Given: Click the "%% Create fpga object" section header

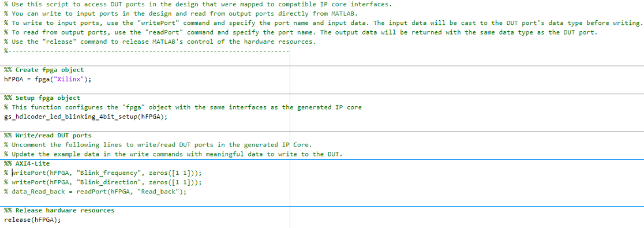Looking at the screenshot, I should pyautogui.click(x=44, y=70).
